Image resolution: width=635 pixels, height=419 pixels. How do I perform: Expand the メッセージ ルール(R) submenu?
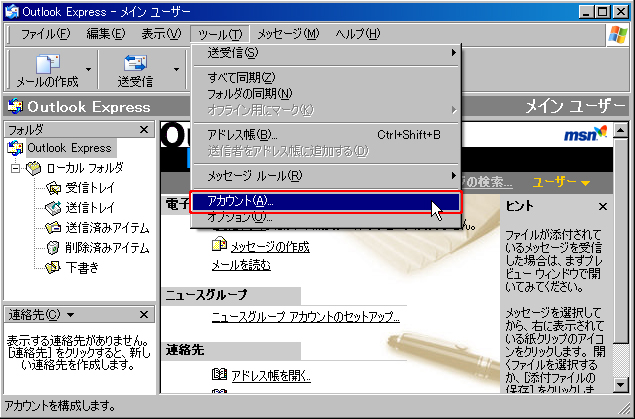(326, 176)
